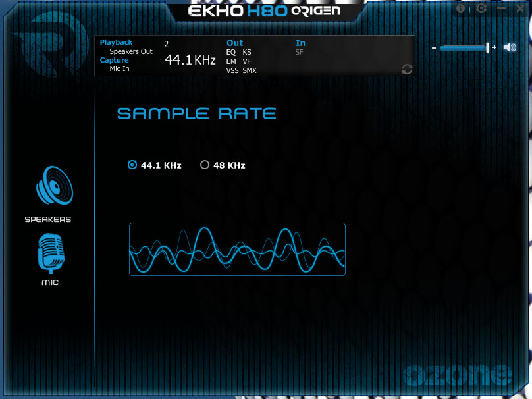Increase volume with the plus button

pyautogui.click(x=494, y=47)
